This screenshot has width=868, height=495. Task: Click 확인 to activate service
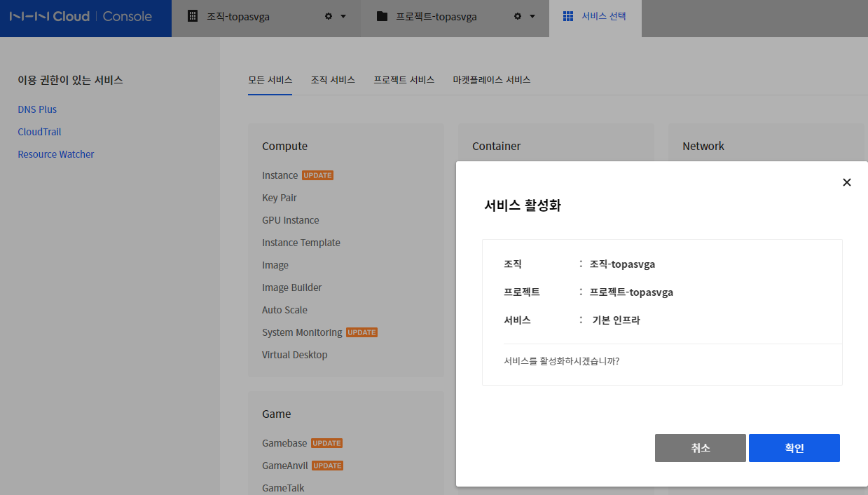pos(794,448)
